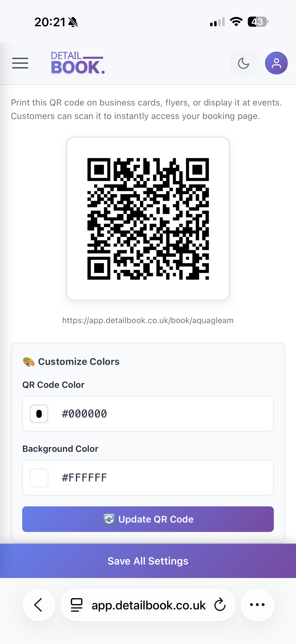Toggle dark mode with the moon icon

click(243, 63)
